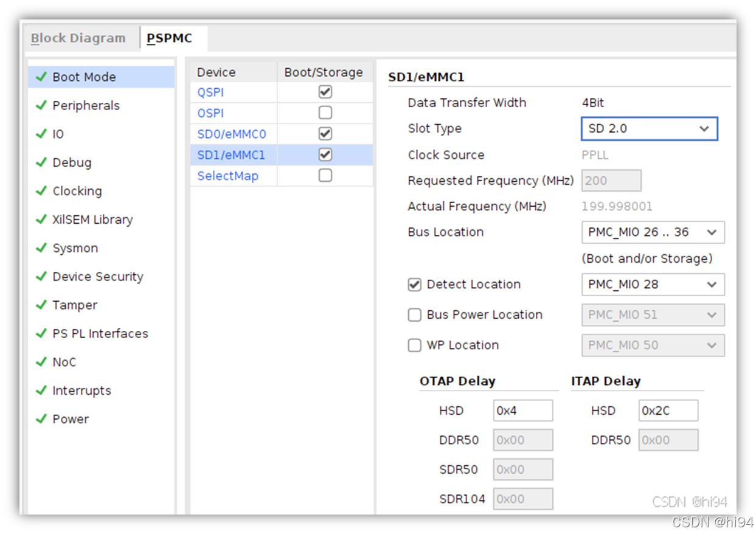Toggle the SD1/eMMC1 Boot/Storage checkbox

pyautogui.click(x=325, y=154)
